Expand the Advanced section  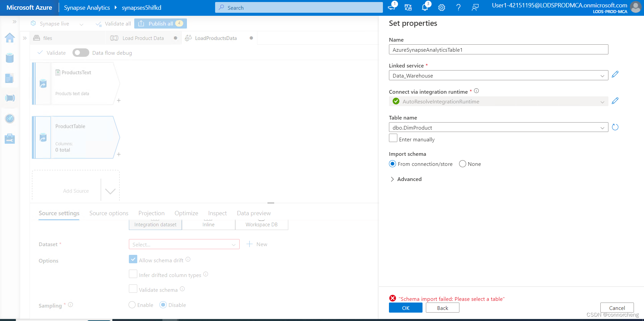(406, 179)
